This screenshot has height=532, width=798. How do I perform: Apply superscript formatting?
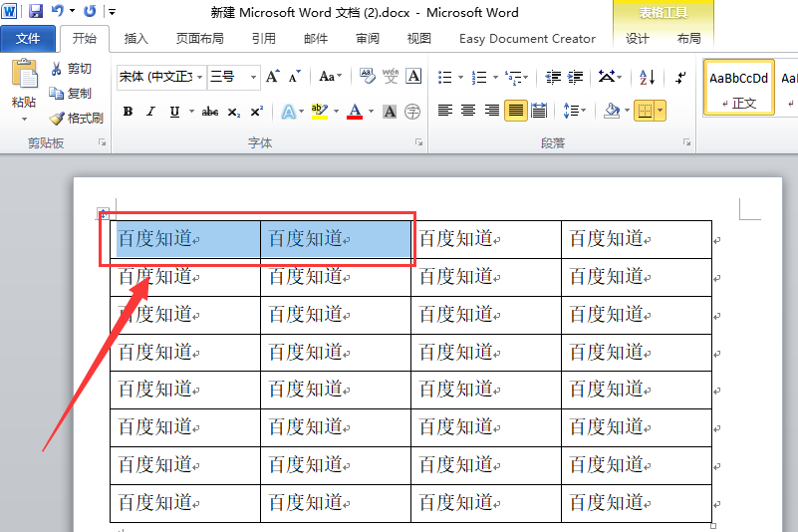pos(256,112)
